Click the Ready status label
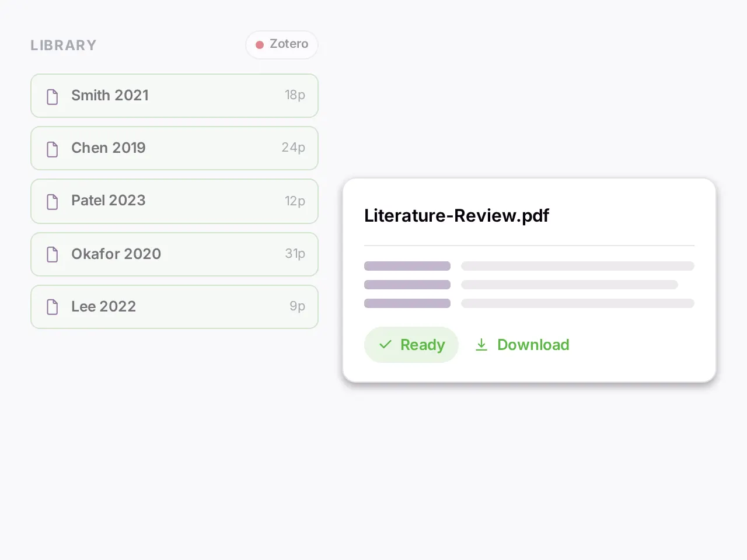This screenshot has height=560, width=747. [423, 345]
